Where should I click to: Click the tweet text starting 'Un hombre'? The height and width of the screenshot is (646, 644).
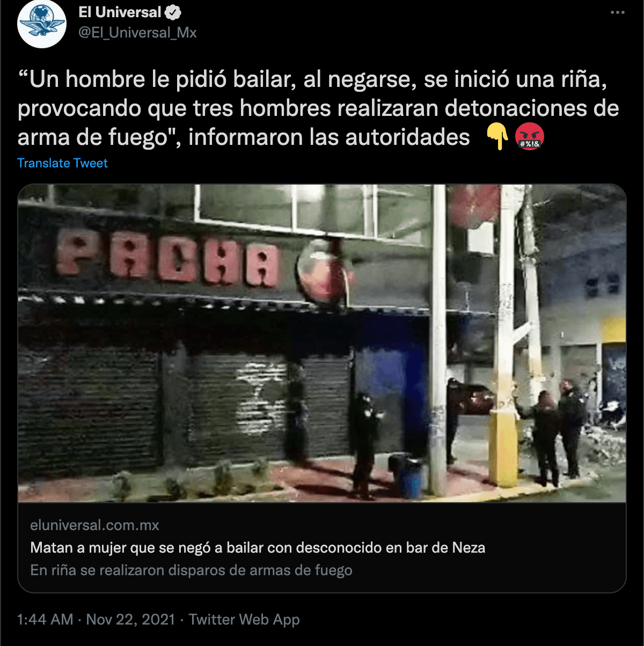[318, 108]
